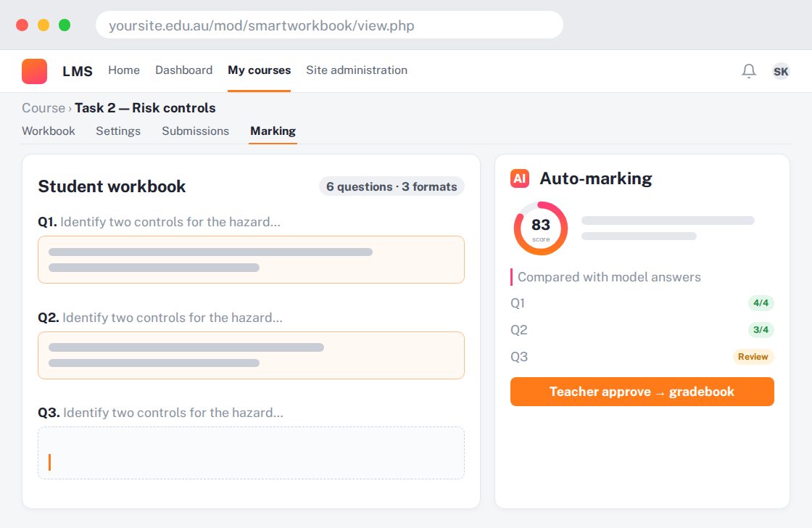Click Teacher approve → gradebook button
This screenshot has height=528, width=812.
click(x=642, y=391)
